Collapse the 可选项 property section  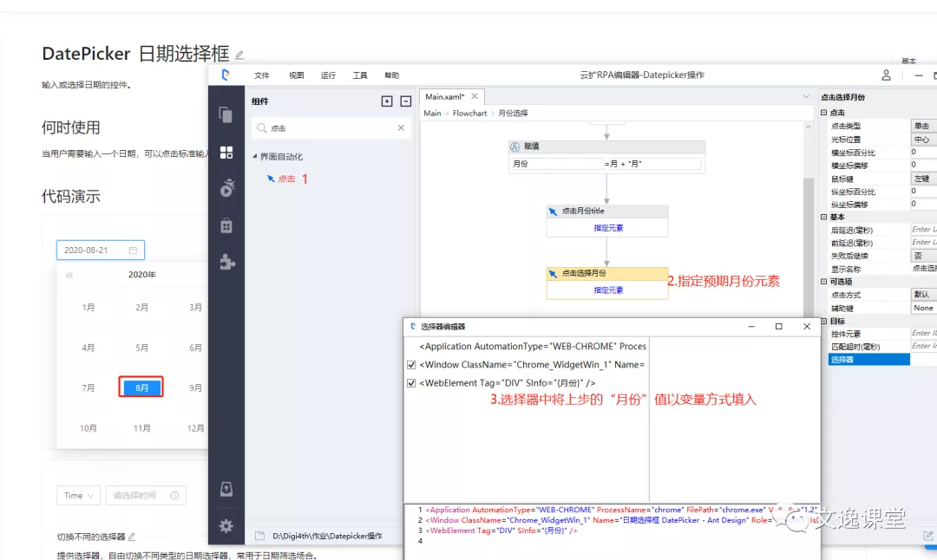click(824, 282)
